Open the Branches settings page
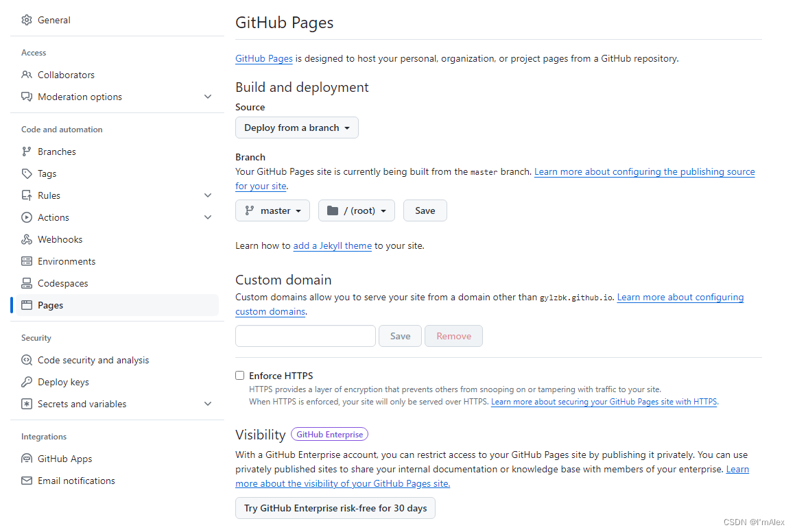This screenshot has height=532, width=795. click(117, 152)
